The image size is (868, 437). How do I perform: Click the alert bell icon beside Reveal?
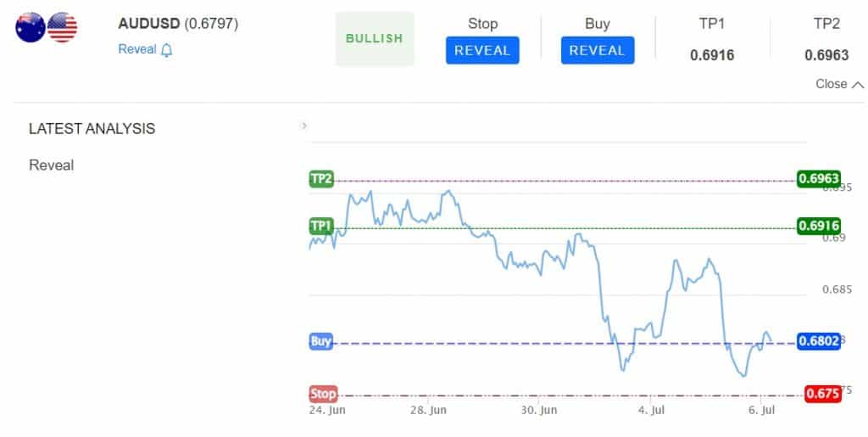coord(167,50)
